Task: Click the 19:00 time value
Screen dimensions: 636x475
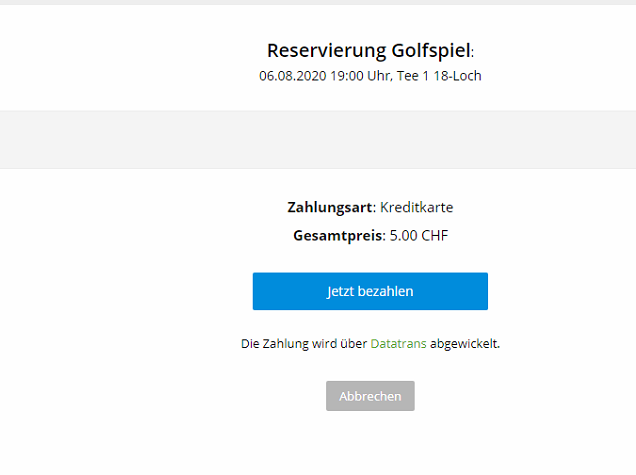Action: [342, 76]
